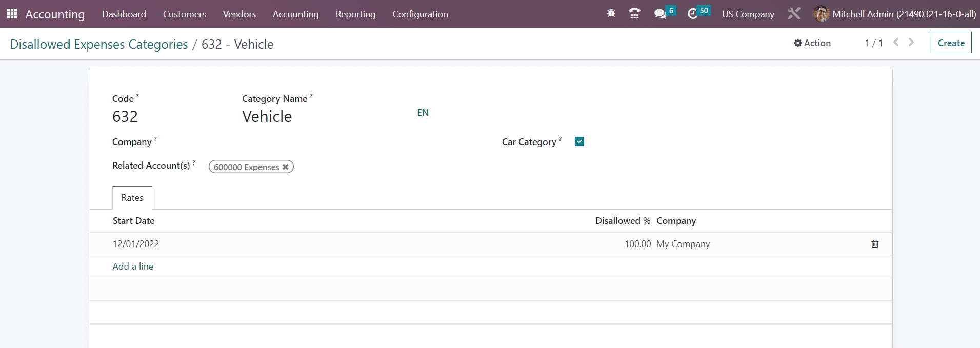Open the apps grid menu icon
Screen dimensions: 980x348
tap(12, 14)
